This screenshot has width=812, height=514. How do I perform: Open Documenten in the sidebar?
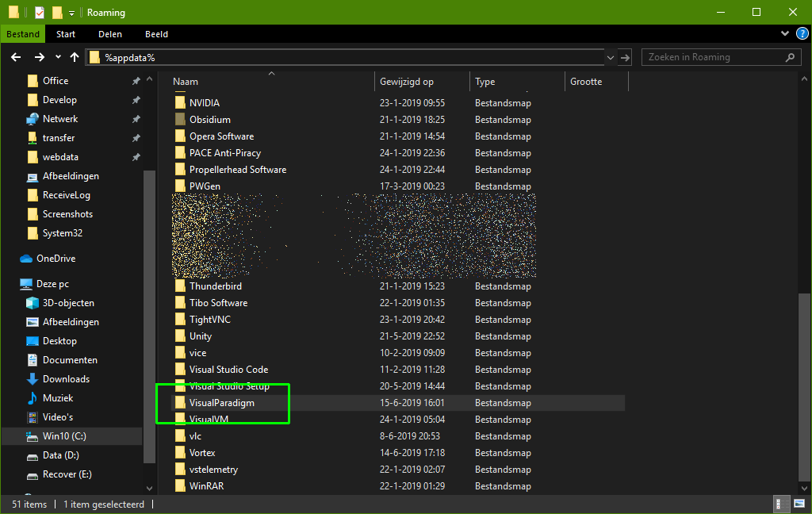70,360
